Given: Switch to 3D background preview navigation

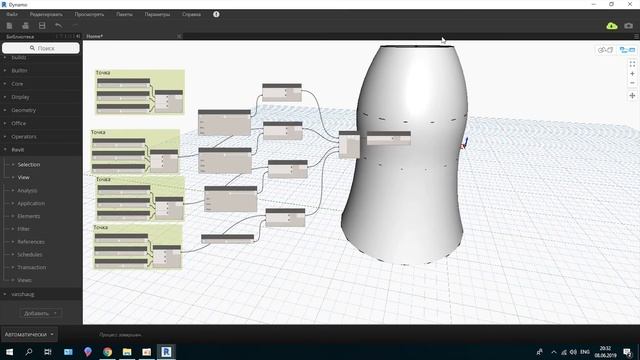Looking at the screenshot, I should click(605, 50).
